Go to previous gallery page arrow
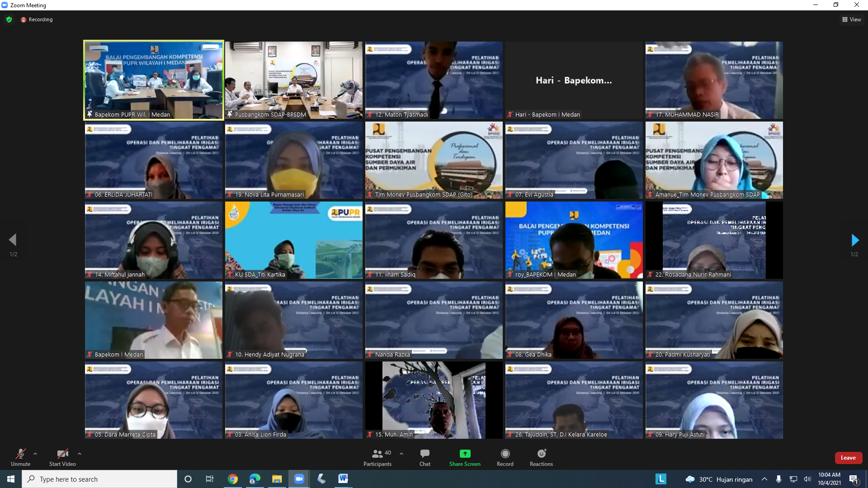The width and height of the screenshot is (868, 488). pyautogui.click(x=13, y=240)
